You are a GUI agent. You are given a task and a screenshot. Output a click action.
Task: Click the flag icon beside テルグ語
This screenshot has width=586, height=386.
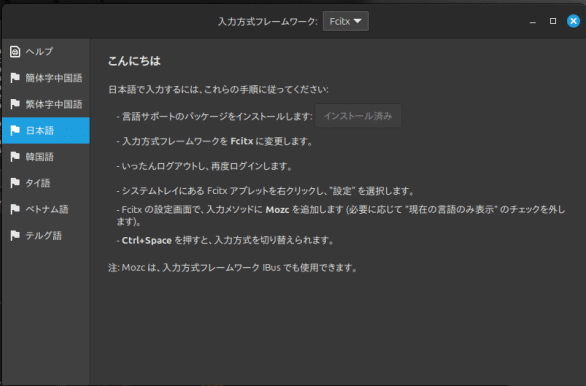(x=15, y=235)
